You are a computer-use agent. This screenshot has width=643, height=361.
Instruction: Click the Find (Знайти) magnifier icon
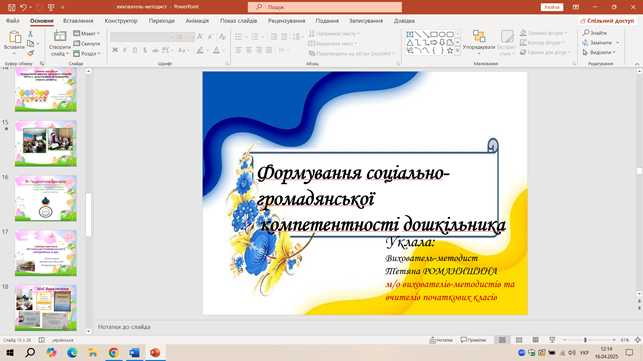(586, 33)
